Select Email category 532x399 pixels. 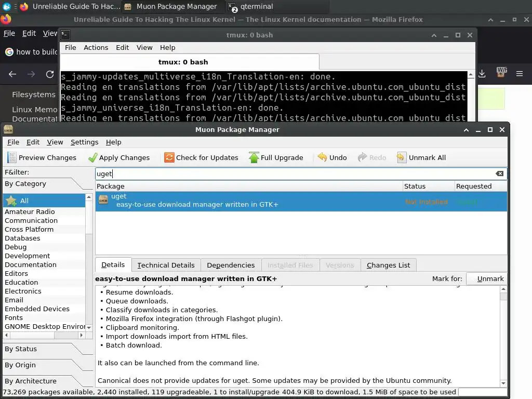(44, 300)
